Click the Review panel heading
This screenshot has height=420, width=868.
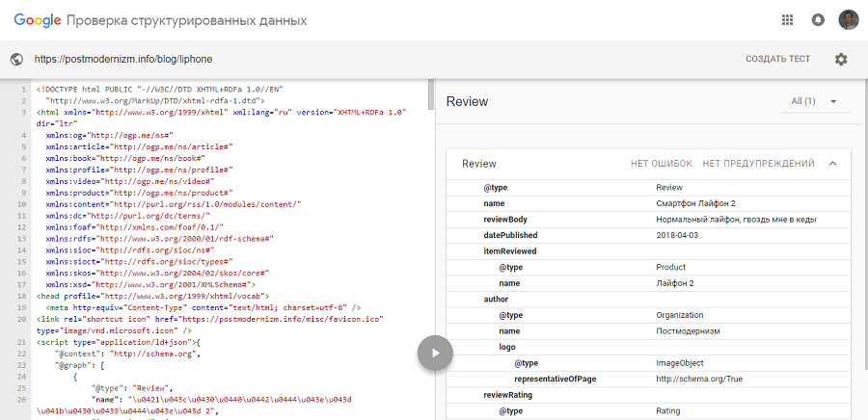point(467,102)
